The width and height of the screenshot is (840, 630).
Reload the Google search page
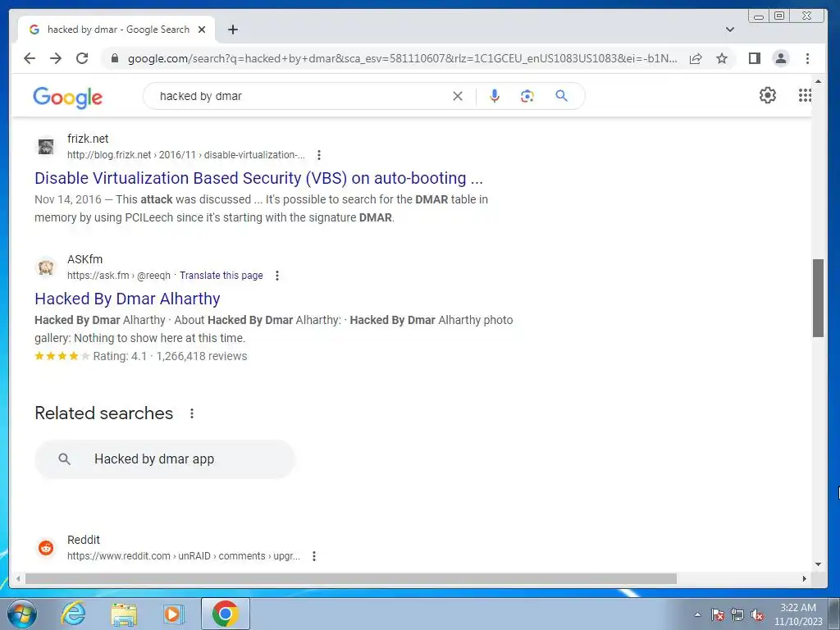pos(82,58)
